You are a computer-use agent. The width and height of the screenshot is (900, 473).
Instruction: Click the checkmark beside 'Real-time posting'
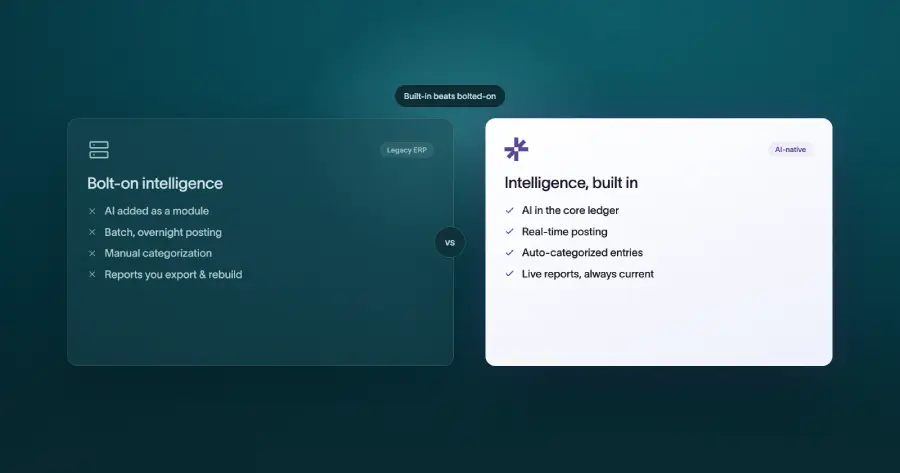click(x=509, y=232)
